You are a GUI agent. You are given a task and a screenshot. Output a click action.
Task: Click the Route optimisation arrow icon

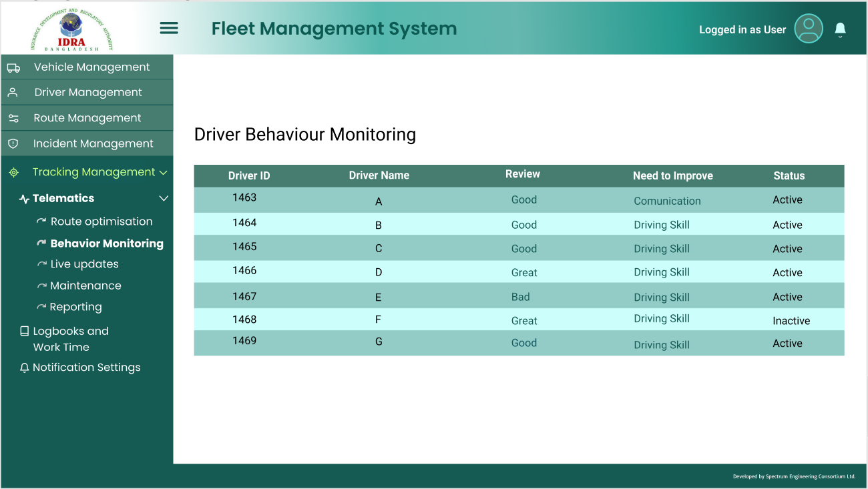click(x=41, y=221)
